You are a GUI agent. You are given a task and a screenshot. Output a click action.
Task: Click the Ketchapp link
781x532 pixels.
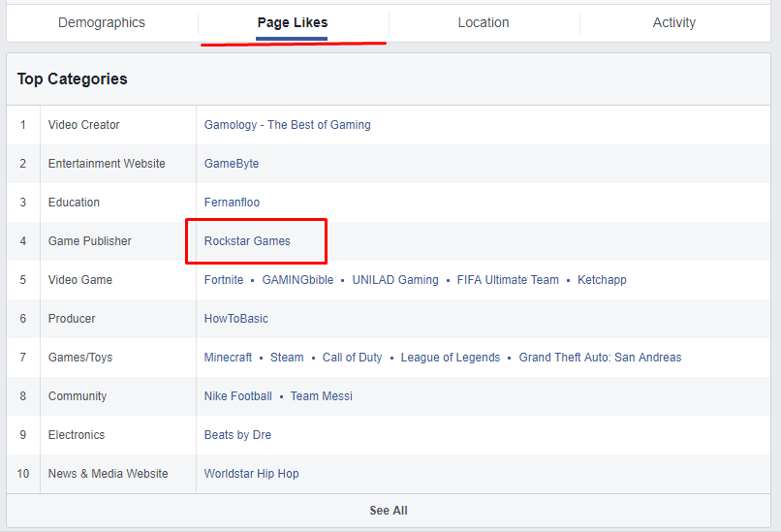(602, 280)
